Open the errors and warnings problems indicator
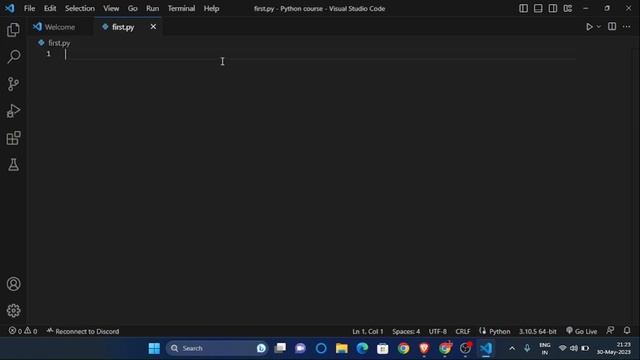Image resolution: width=640 pixels, height=360 pixels. pos(23,331)
